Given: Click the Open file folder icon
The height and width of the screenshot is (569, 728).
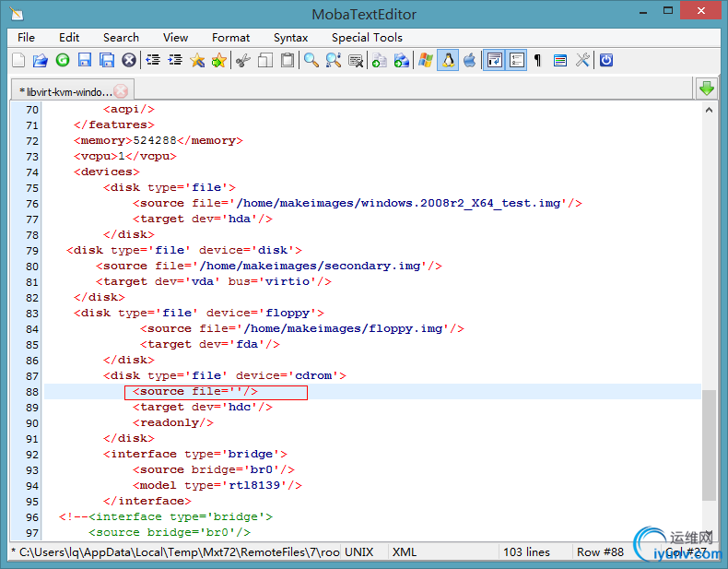Looking at the screenshot, I should coord(41,61).
